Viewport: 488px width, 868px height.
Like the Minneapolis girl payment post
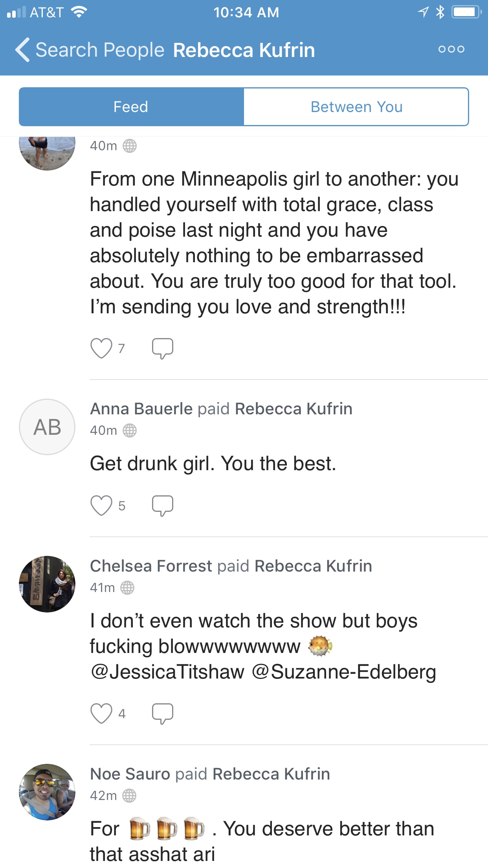[101, 348]
